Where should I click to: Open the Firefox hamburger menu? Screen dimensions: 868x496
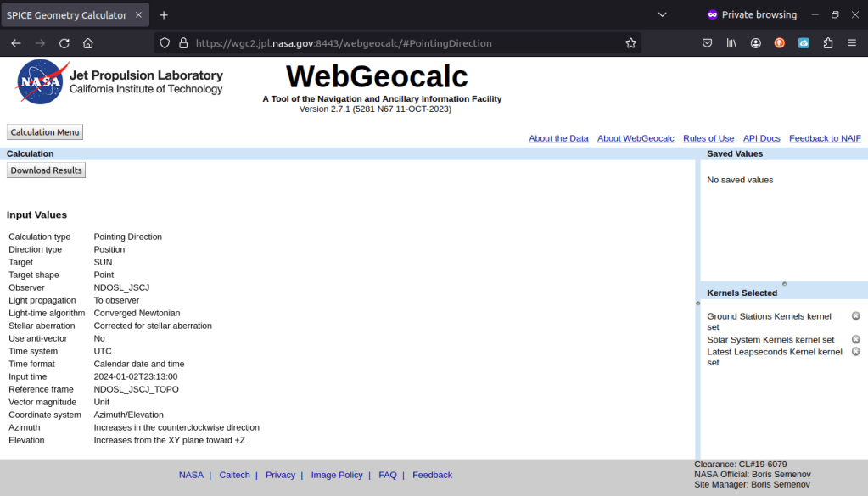(x=852, y=43)
